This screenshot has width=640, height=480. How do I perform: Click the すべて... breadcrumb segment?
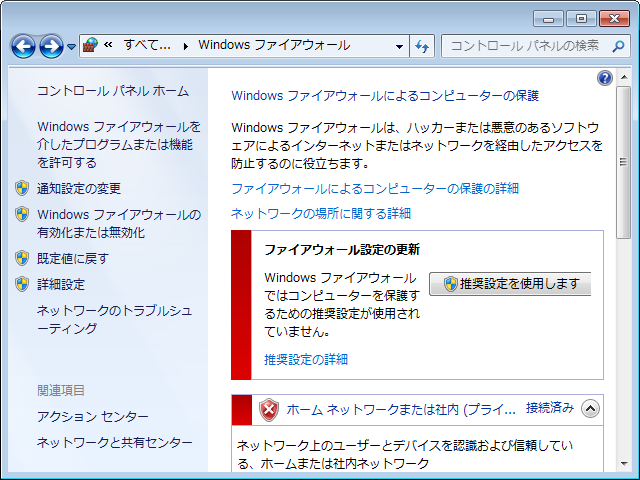tap(147, 45)
